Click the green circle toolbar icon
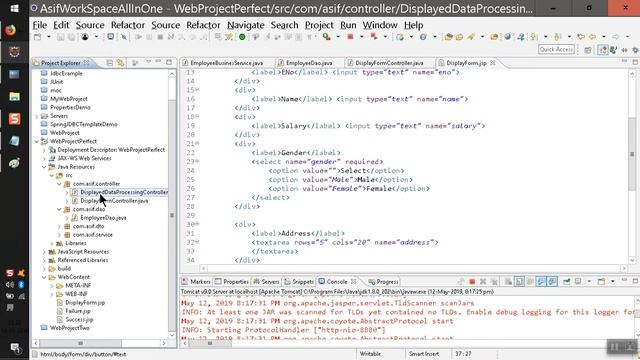 point(242,37)
